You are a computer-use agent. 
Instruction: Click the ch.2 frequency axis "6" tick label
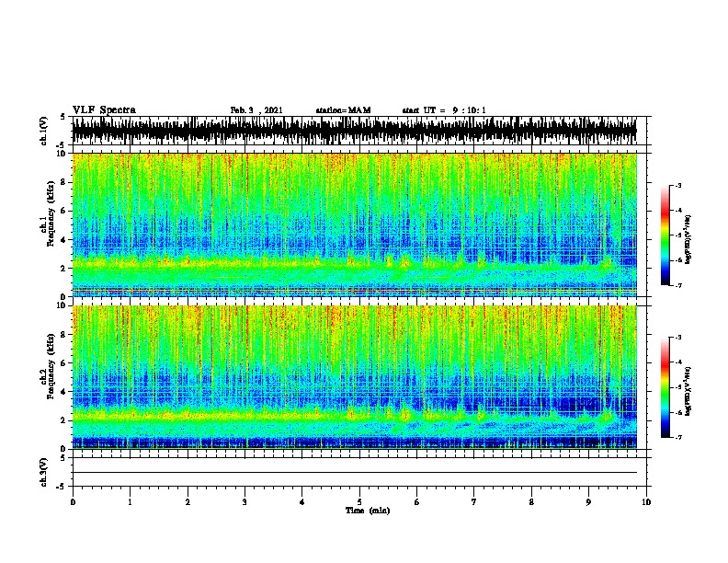click(x=63, y=362)
